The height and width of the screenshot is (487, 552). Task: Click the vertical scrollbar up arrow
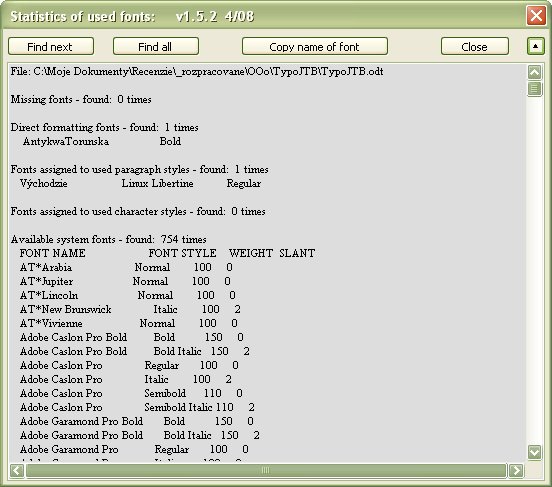(534, 72)
